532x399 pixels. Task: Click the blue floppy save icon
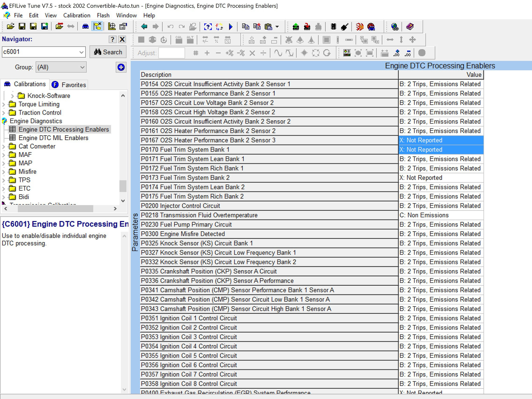45,26
